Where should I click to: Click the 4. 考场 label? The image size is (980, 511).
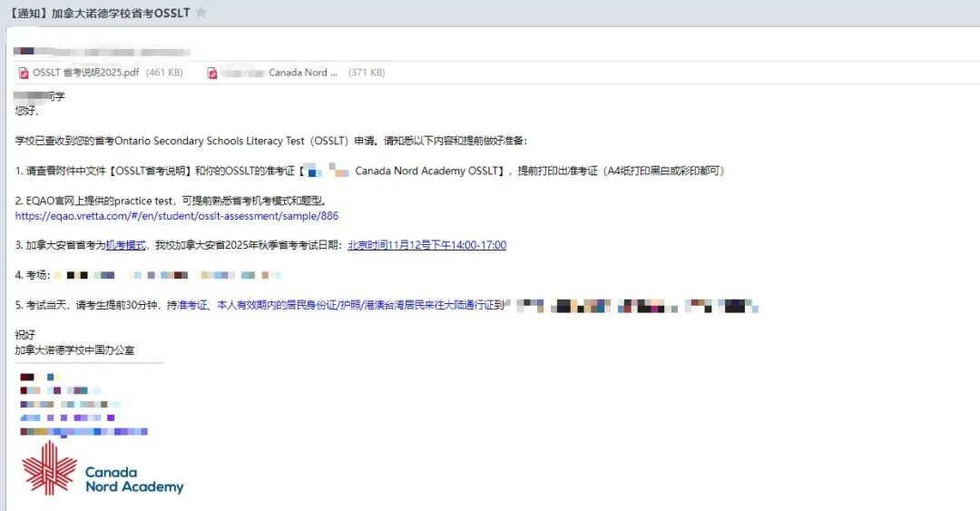click(x=33, y=275)
